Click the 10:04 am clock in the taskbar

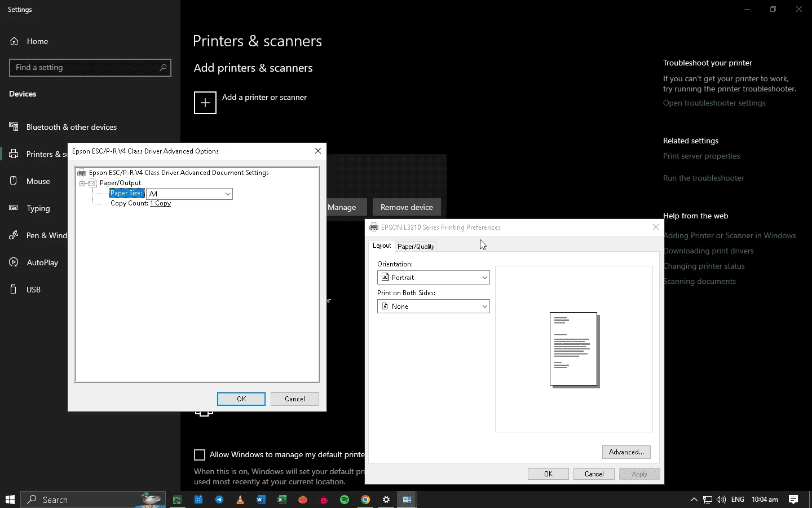tap(765, 500)
